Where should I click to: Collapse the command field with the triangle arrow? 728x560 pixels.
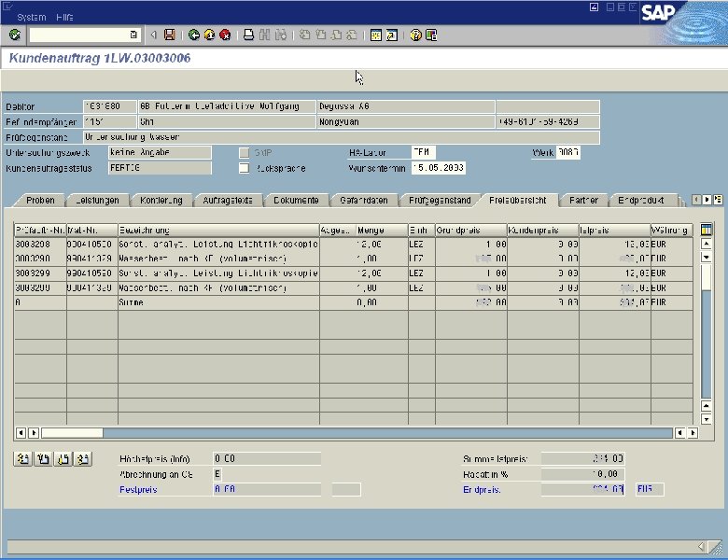point(153,35)
